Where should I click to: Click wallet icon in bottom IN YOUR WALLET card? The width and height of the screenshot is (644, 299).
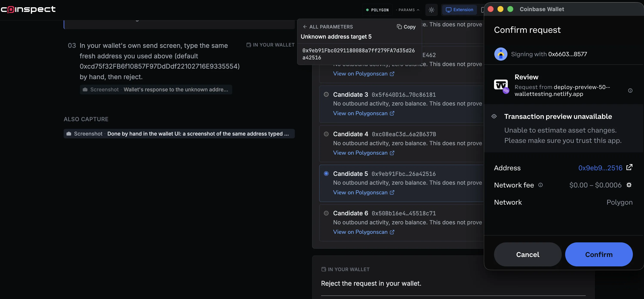click(x=323, y=269)
